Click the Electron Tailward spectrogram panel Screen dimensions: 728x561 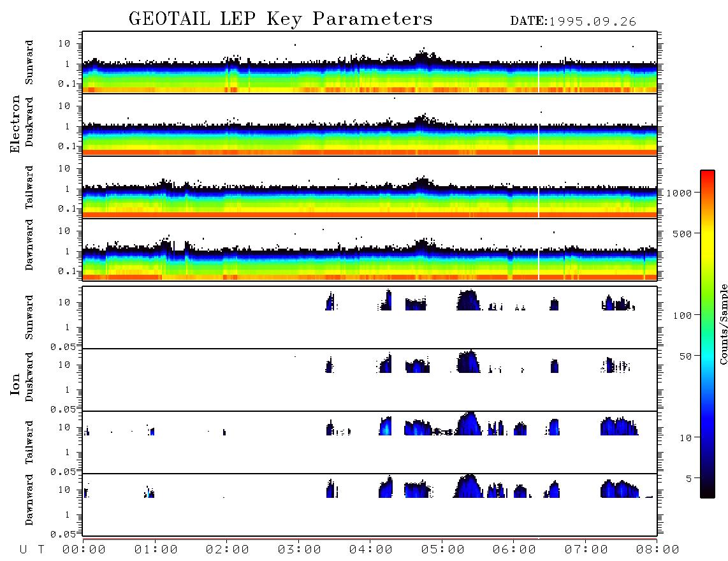coord(370,187)
